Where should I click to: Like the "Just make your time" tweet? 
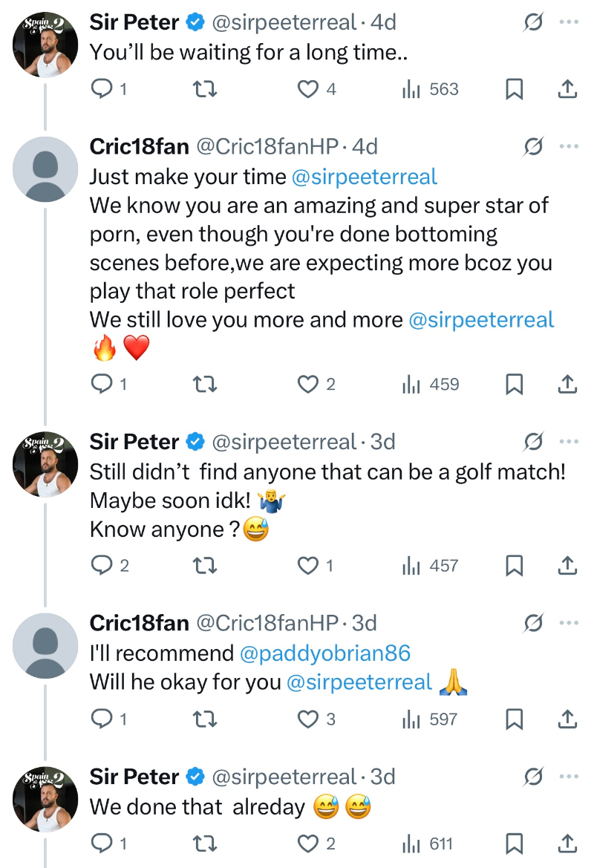point(307,384)
